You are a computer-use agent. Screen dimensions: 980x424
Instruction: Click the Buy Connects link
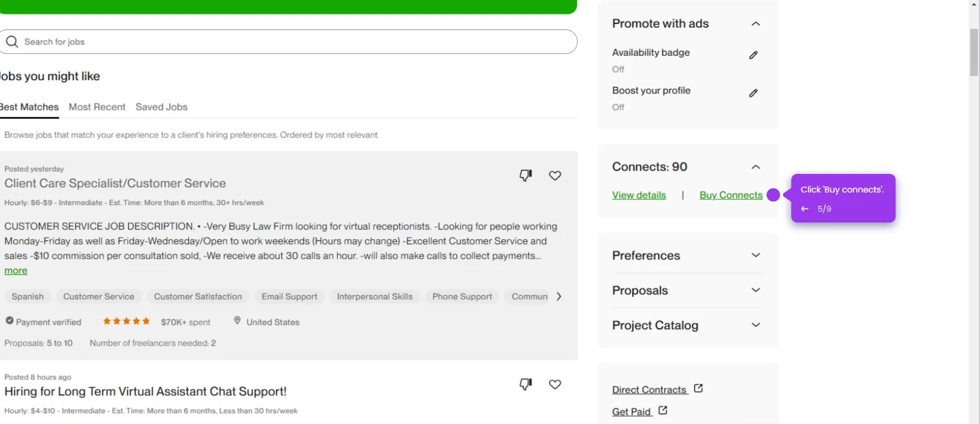pyautogui.click(x=731, y=195)
